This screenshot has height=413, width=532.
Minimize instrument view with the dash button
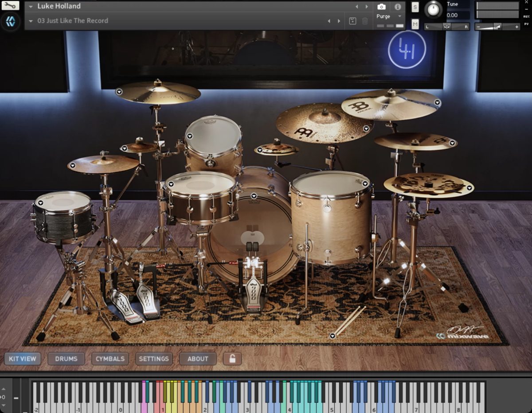[526, 9]
